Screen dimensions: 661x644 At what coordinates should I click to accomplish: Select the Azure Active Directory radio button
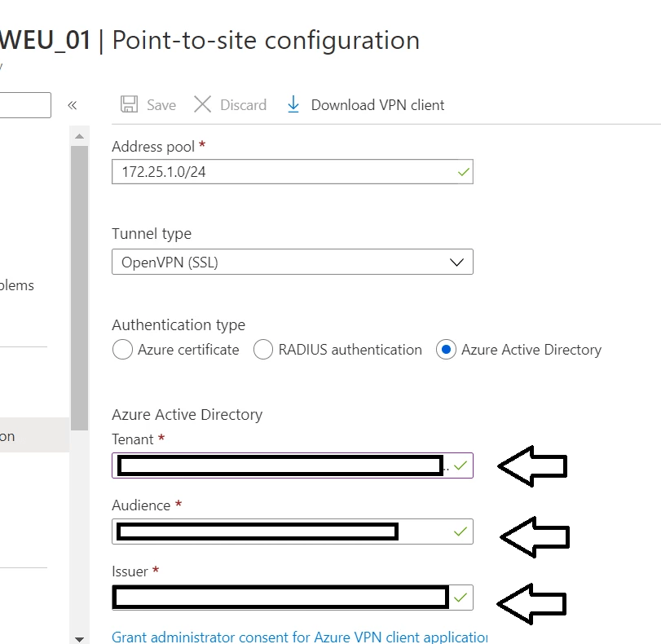point(445,349)
